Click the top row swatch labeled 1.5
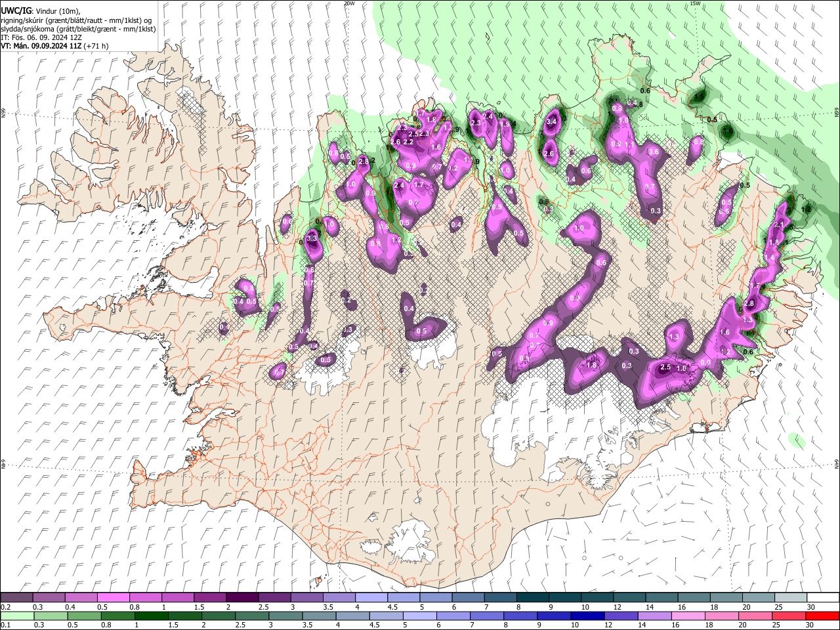Screen dimensions: 840x630 [x=210, y=598]
